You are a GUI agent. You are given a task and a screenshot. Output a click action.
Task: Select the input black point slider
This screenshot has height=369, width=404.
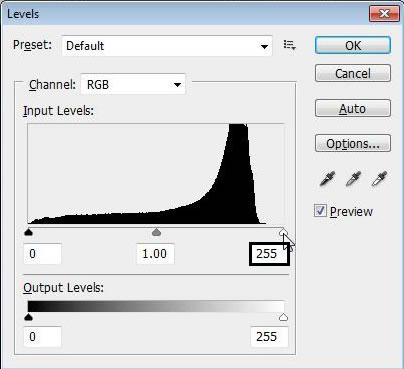click(29, 232)
